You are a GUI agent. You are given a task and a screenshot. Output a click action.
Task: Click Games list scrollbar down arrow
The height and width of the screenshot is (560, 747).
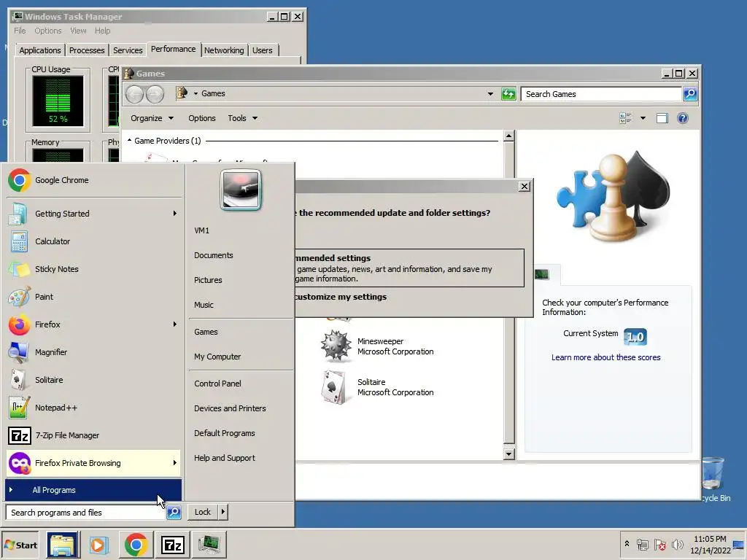(508, 454)
